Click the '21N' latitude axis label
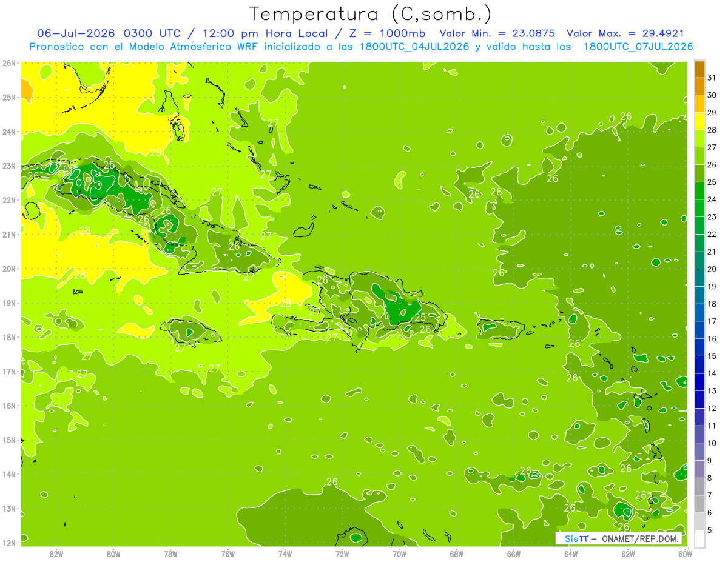 (9, 235)
